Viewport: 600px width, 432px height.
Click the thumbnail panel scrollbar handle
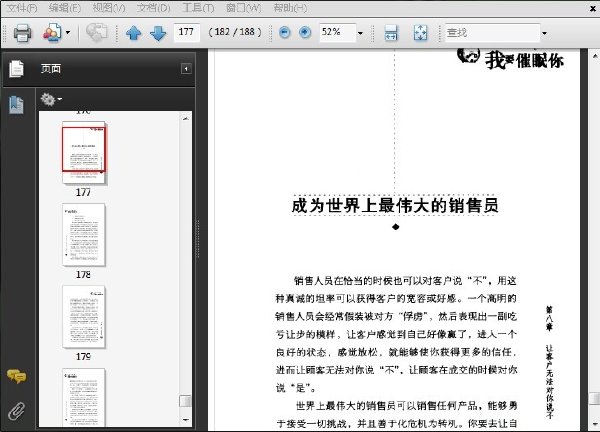185,401
